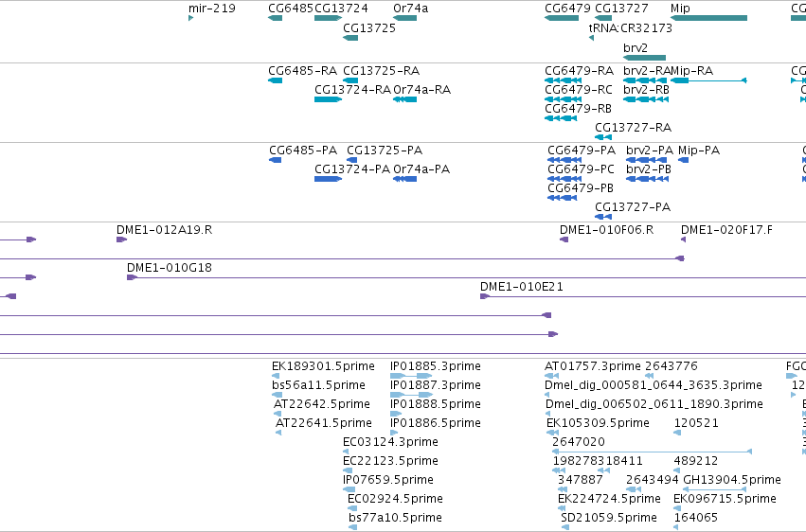Click the 489212 EST label
Image resolution: width=806 pixels, height=532 pixels.
(x=696, y=461)
